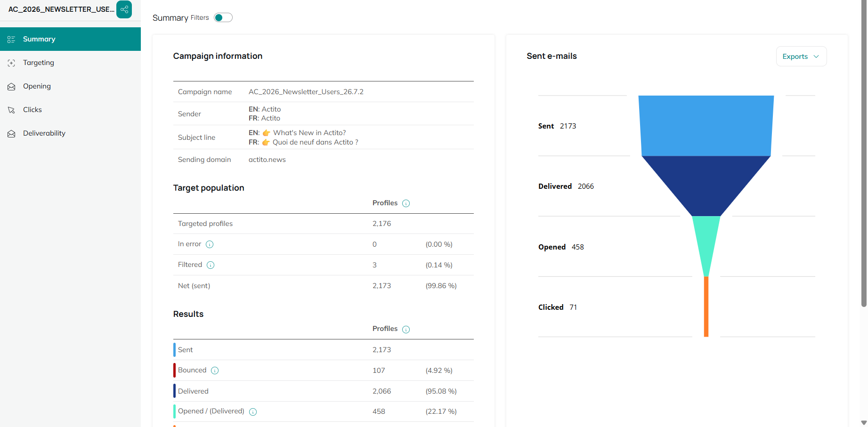
Task: Click the Deliverability envelope icon
Action: point(11,134)
